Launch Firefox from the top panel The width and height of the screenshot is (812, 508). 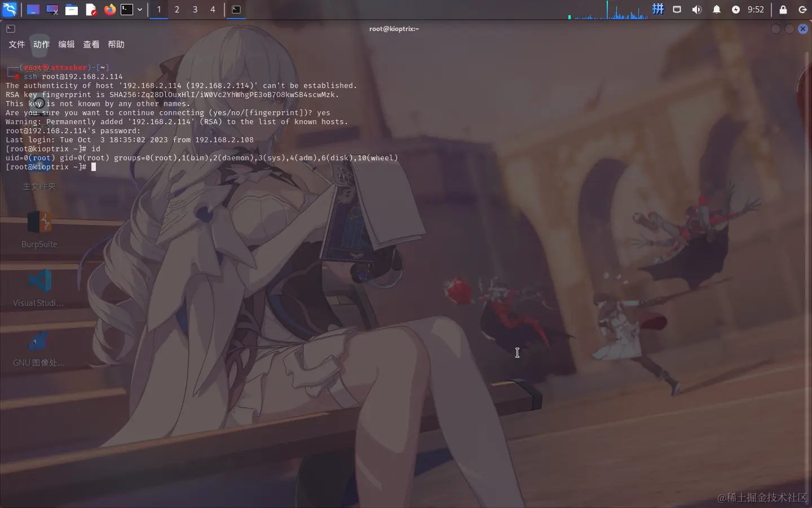(x=110, y=10)
